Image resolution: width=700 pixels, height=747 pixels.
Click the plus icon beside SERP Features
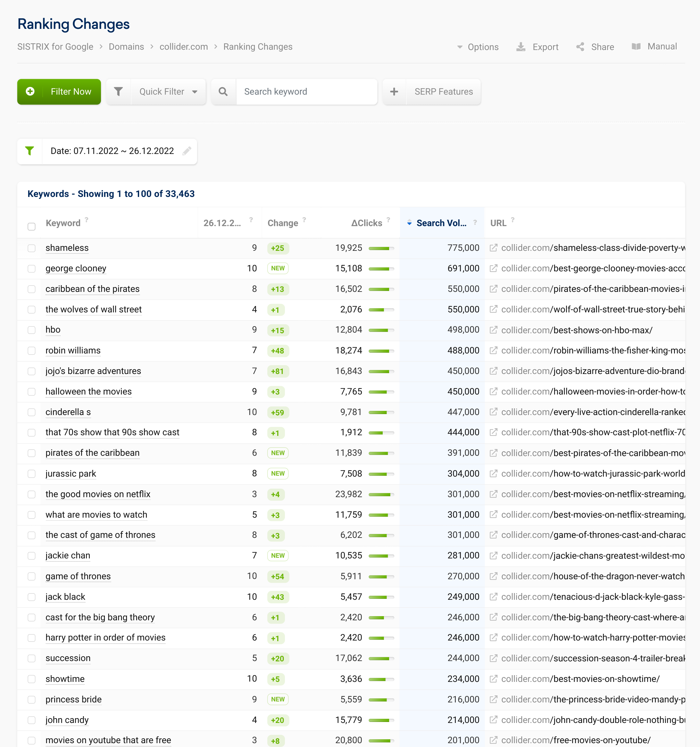tap(394, 92)
